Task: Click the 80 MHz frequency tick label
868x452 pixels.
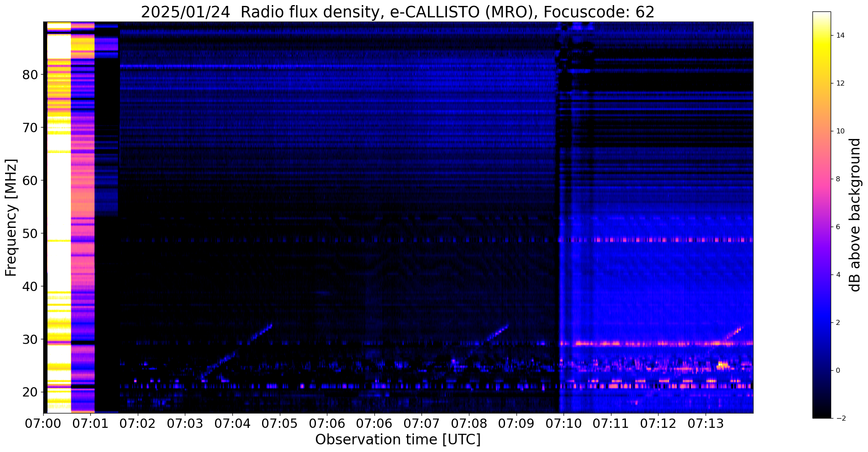Action: coord(30,75)
